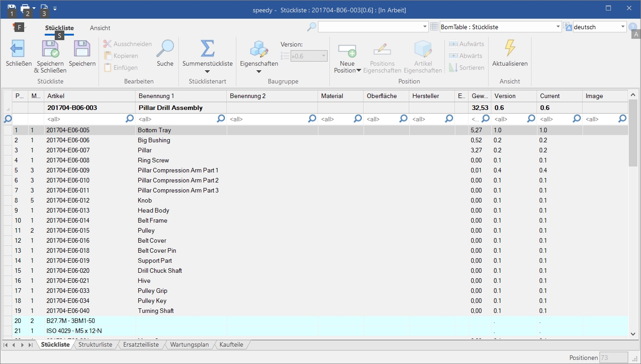
Task: Expand the Neue Position dropdown arrow
Action: [359, 71]
